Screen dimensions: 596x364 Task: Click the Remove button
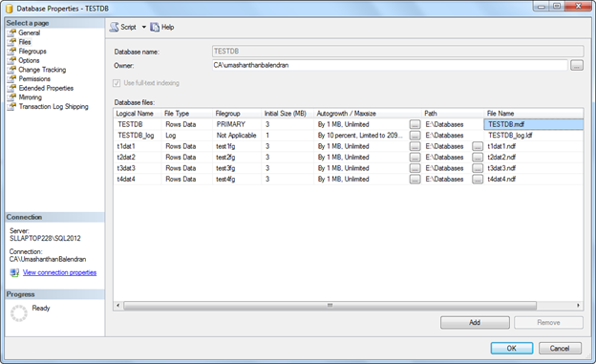click(x=548, y=323)
